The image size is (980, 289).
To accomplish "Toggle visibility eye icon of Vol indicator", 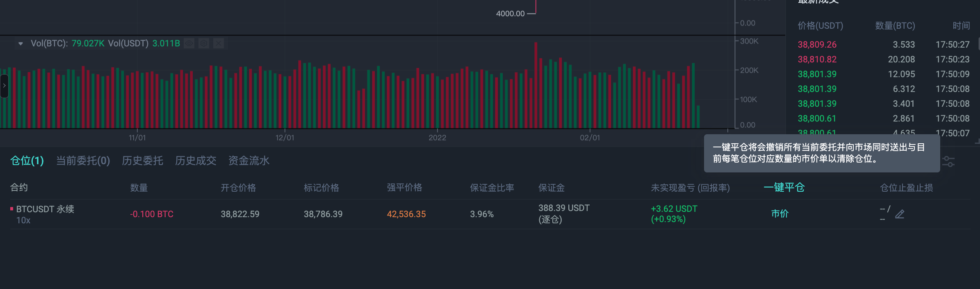I will pos(189,43).
